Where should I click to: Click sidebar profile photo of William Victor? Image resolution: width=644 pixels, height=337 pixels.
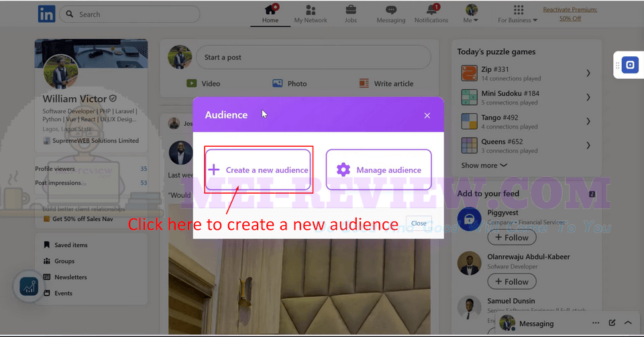click(61, 72)
